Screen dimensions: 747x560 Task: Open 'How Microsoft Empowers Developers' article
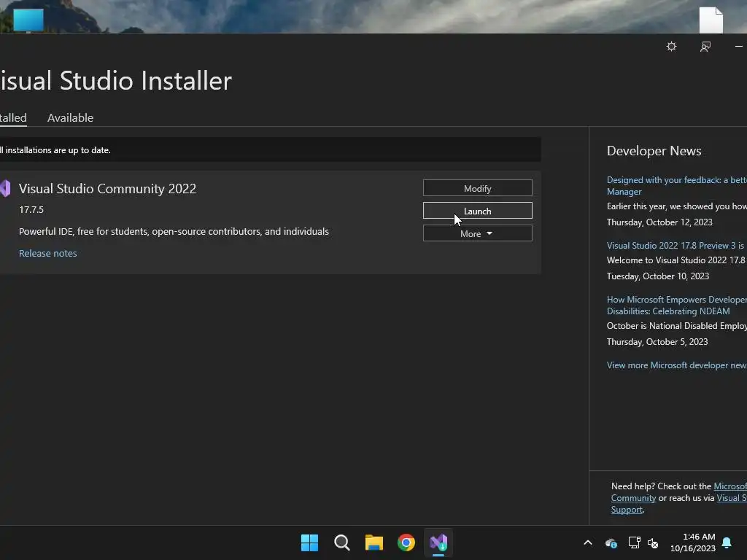point(676,306)
